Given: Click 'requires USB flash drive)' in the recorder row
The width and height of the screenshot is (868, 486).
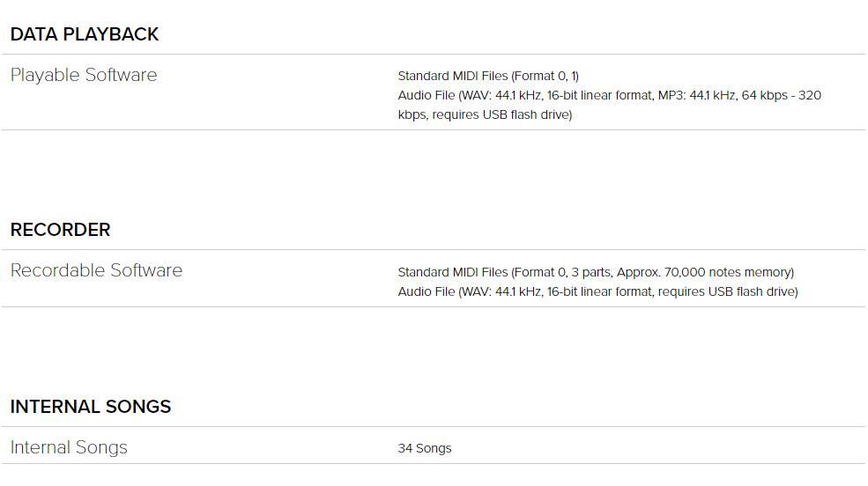Looking at the screenshot, I should click(x=728, y=291).
